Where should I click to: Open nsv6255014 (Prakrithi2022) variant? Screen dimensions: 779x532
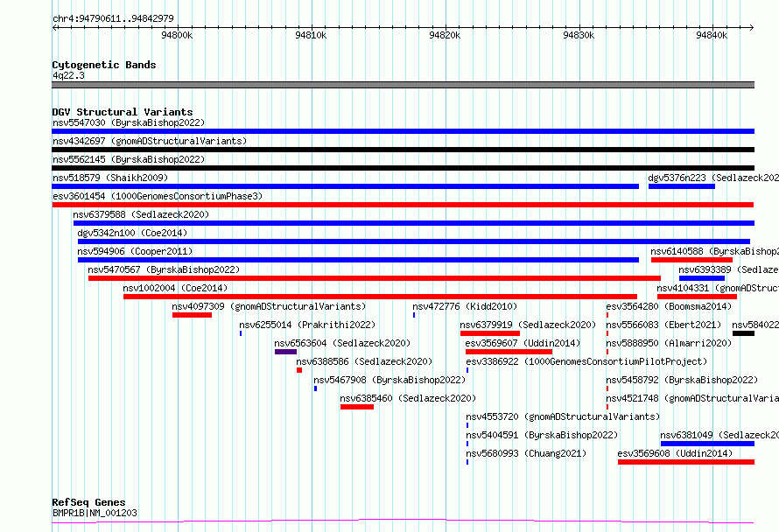tap(307, 325)
